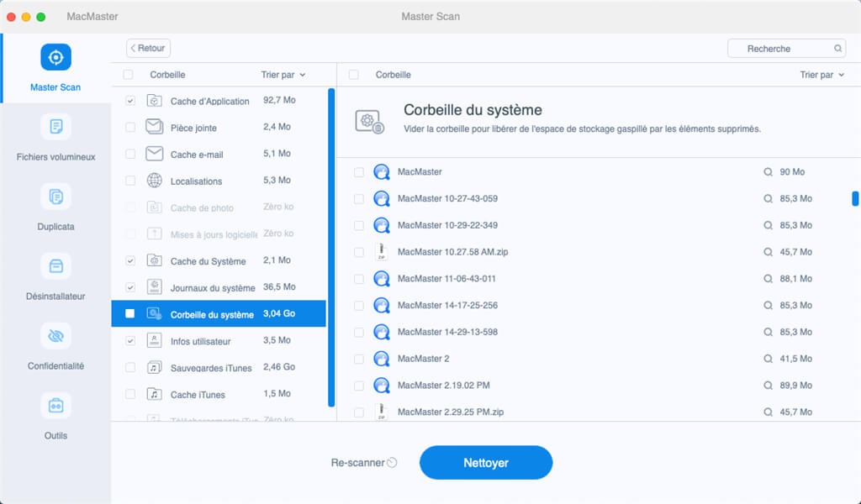
Task: Click the Cache d'Application category icon
Action: 155,100
